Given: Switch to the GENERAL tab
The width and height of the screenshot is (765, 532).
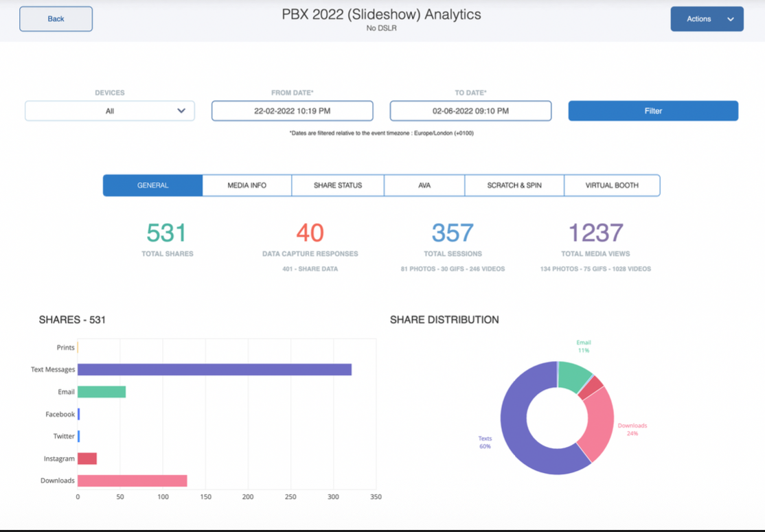Looking at the screenshot, I should [x=152, y=185].
